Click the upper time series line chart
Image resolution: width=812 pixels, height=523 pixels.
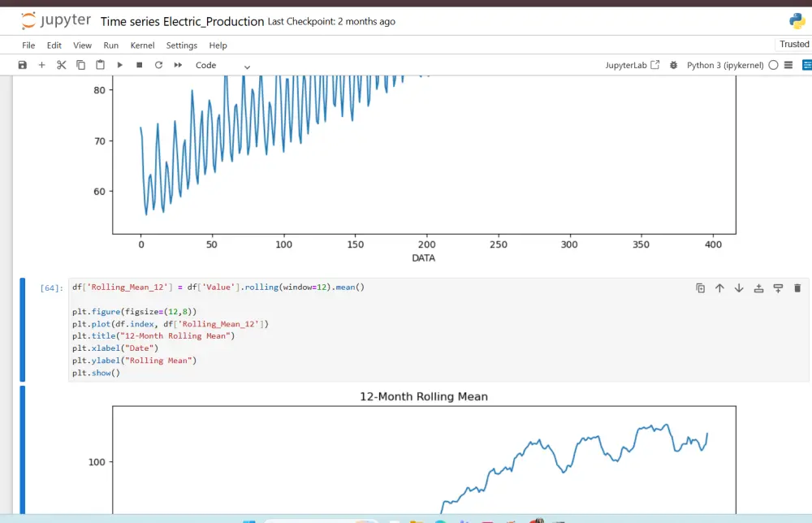pos(424,155)
